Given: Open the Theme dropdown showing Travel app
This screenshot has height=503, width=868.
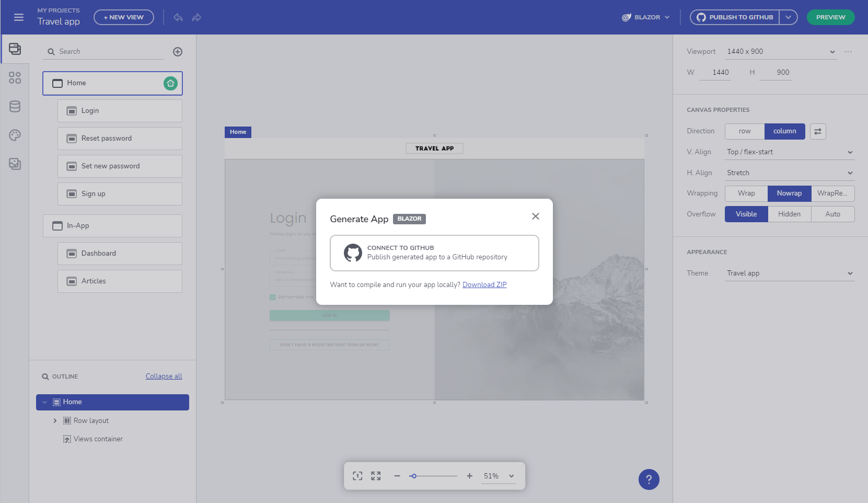Looking at the screenshot, I should pyautogui.click(x=789, y=273).
